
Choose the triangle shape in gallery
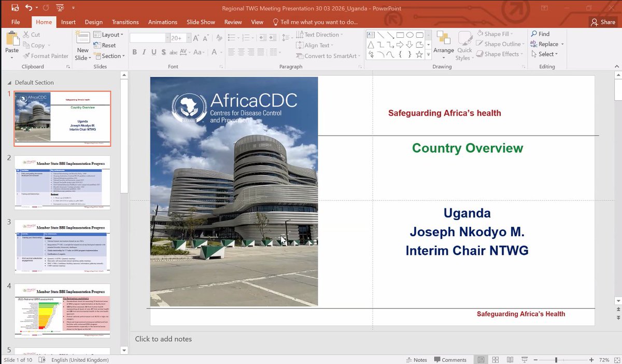pyautogui.click(x=371, y=45)
